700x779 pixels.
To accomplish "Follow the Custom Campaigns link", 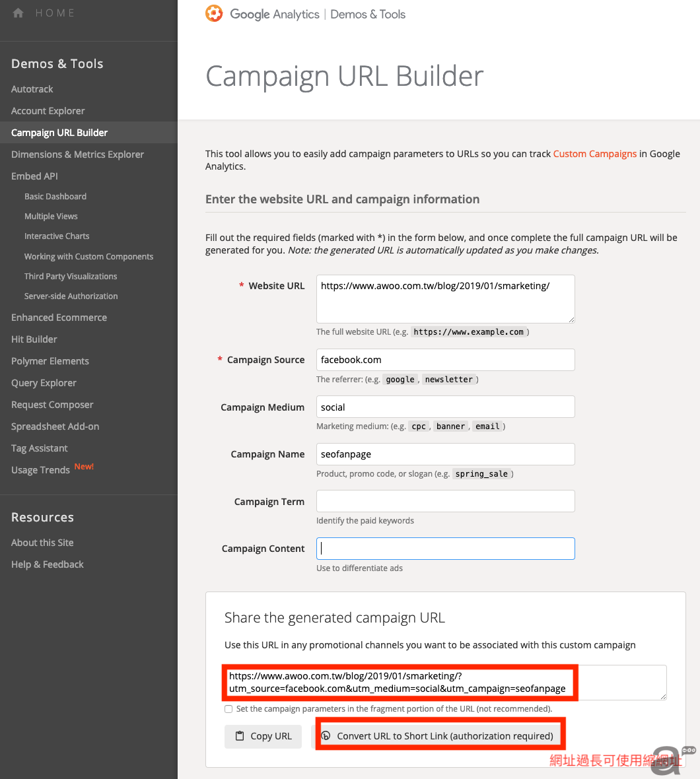I will click(x=595, y=154).
